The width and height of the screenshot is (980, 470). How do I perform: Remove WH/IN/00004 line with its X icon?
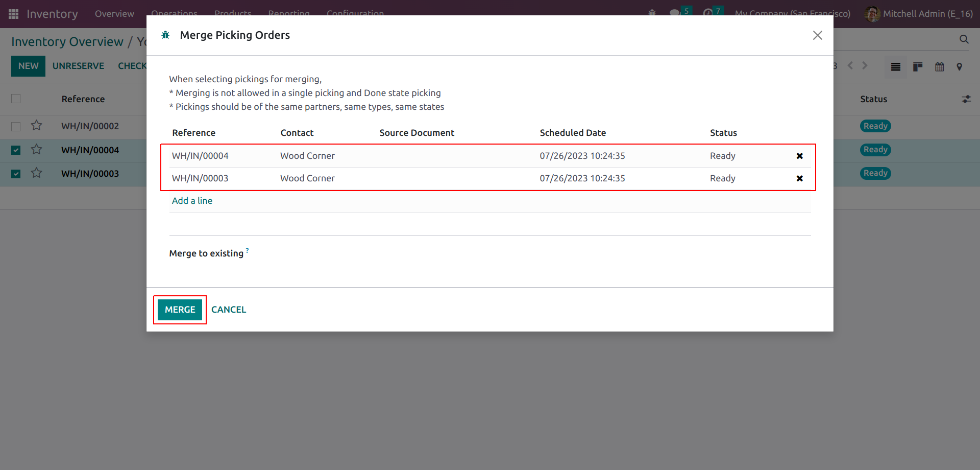point(799,156)
